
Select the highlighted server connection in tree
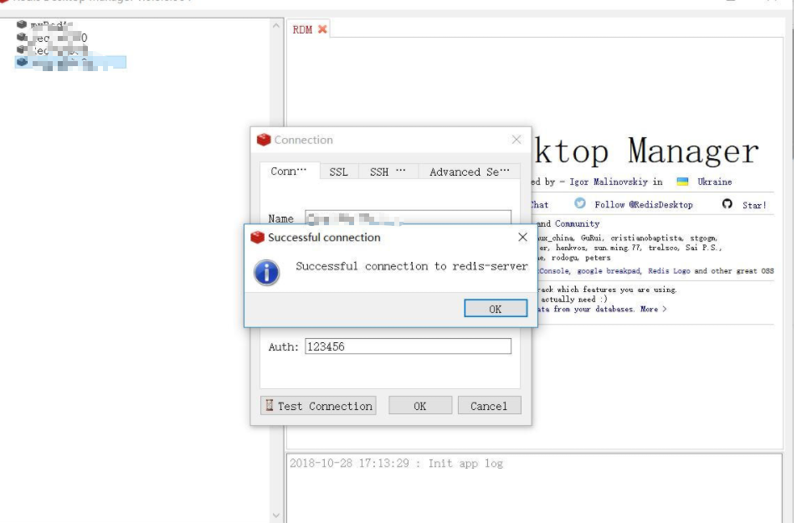[70, 62]
